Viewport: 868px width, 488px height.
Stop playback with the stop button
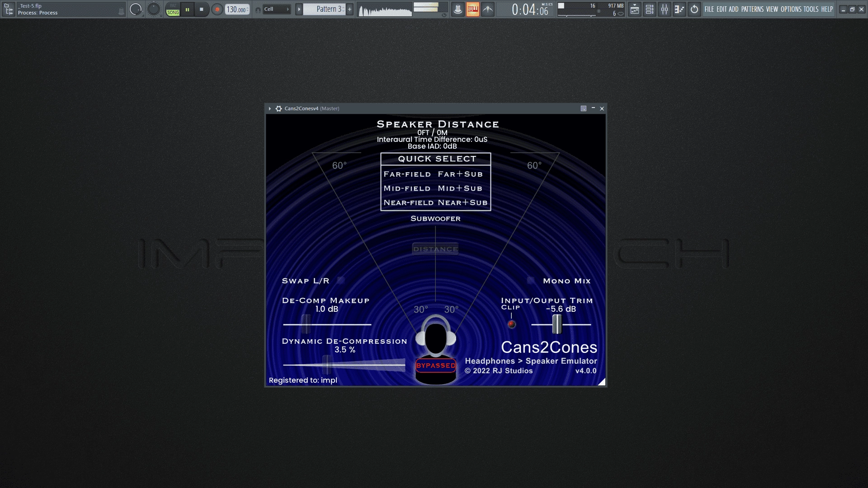pos(202,9)
